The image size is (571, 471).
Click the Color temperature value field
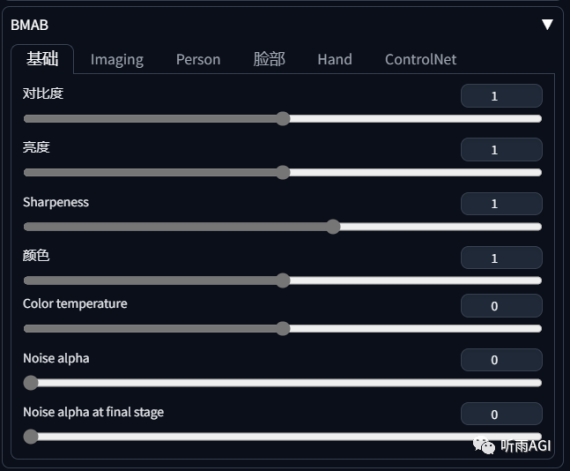[501, 306]
